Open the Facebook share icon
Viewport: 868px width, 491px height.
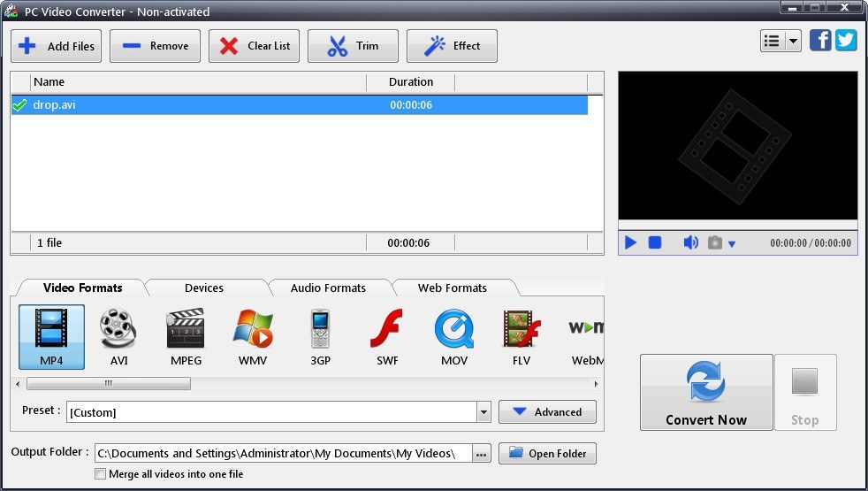pyautogui.click(x=820, y=41)
